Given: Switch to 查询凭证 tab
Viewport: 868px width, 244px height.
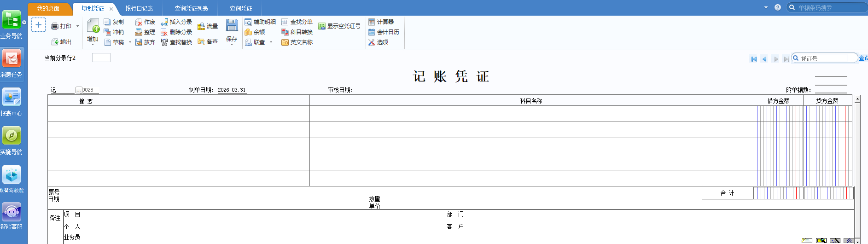Looking at the screenshot, I should (241, 8).
